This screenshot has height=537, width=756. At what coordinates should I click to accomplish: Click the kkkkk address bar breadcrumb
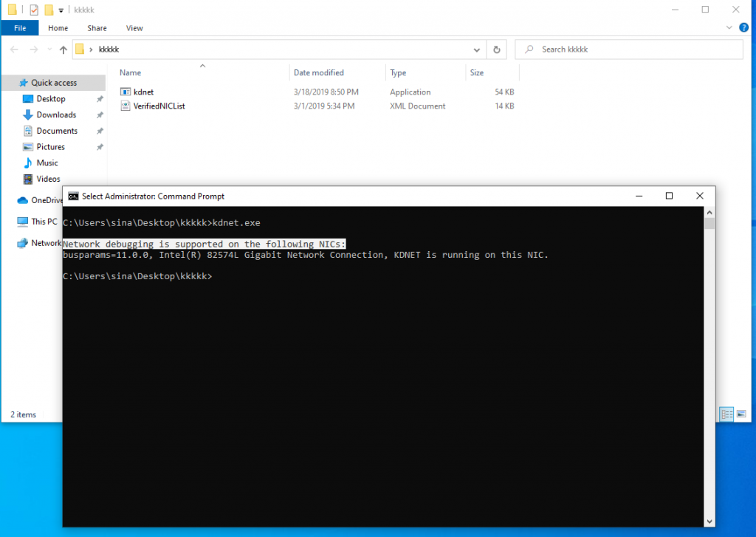pos(109,49)
